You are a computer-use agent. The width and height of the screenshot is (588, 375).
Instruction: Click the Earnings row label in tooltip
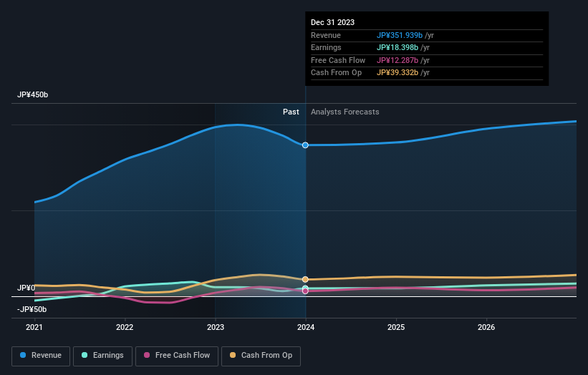(327, 47)
